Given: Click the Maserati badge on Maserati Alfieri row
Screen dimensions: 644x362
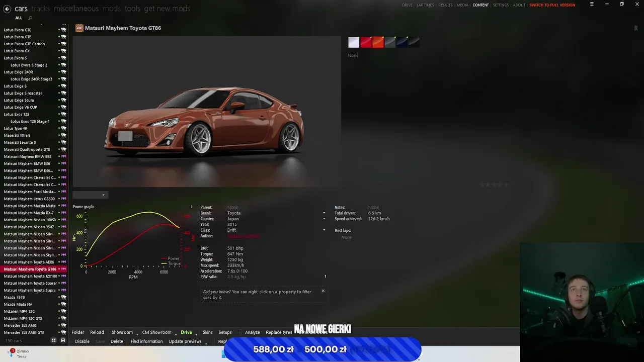Looking at the screenshot, I should [x=63, y=135].
